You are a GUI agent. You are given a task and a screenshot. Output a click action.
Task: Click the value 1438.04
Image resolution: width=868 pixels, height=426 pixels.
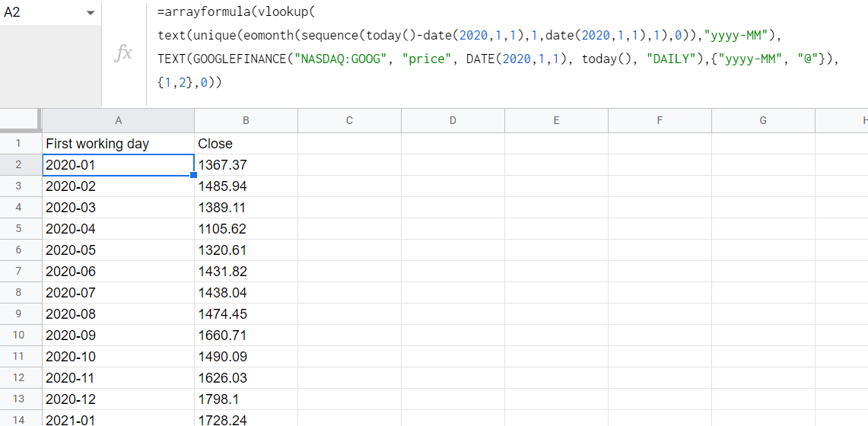click(x=246, y=293)
